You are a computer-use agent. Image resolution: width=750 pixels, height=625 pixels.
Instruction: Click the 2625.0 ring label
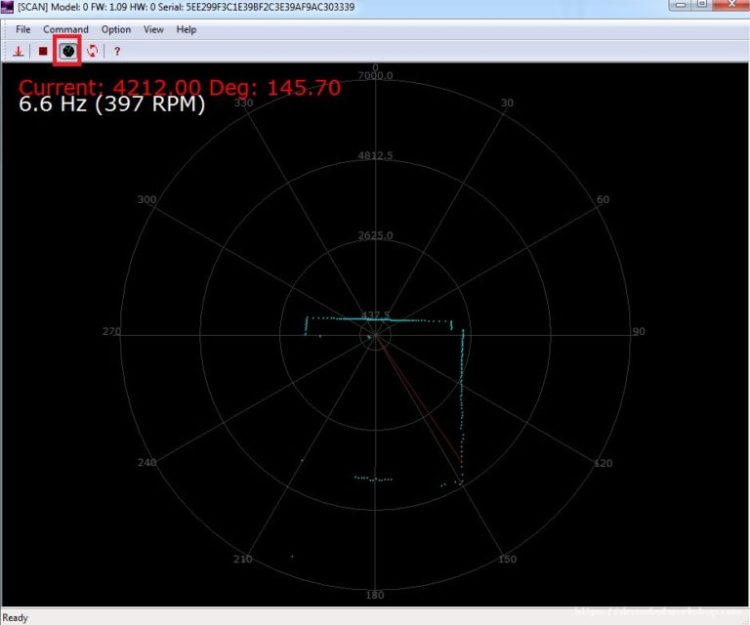pyautogui.click(x=375, y=235)
